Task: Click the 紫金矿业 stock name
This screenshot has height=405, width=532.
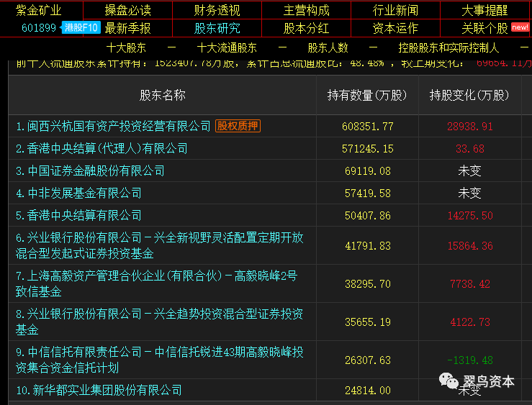Action: pos(39,10)
